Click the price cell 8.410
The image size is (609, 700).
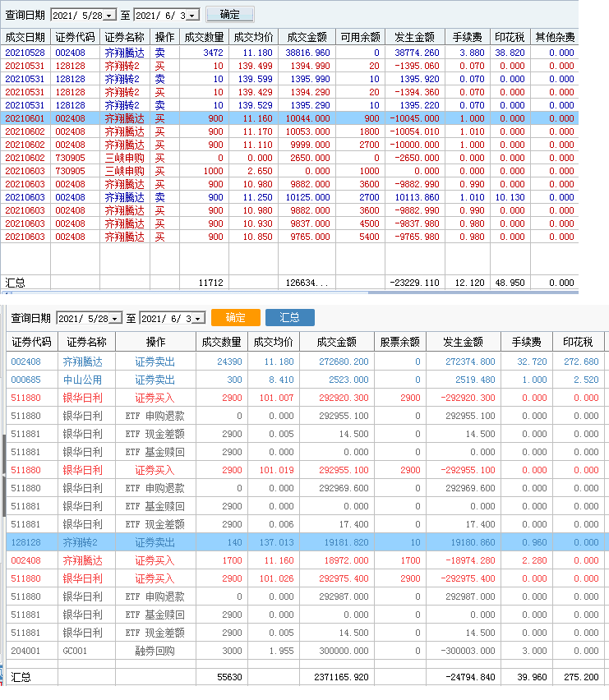tap(281, 380)
